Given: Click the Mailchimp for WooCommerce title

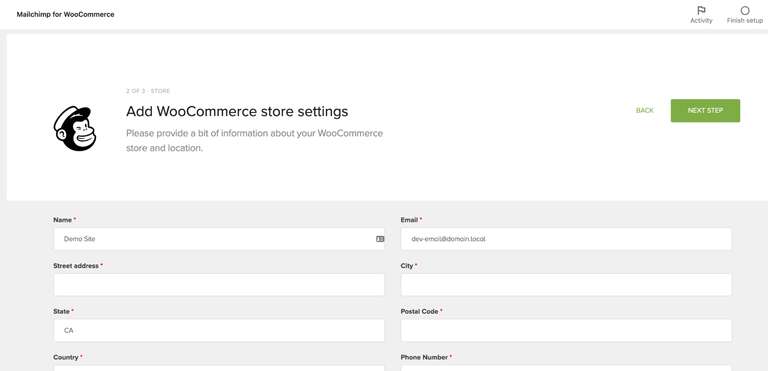Looking at the screenshot, I should click(66, 15).
